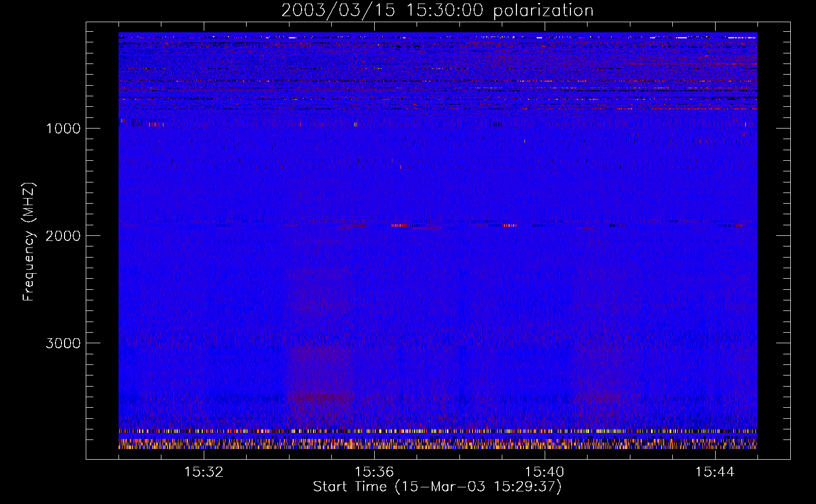The image size is (816, 504).
Task: Click the '15:44' time tick label
Action: pos(715,472)
